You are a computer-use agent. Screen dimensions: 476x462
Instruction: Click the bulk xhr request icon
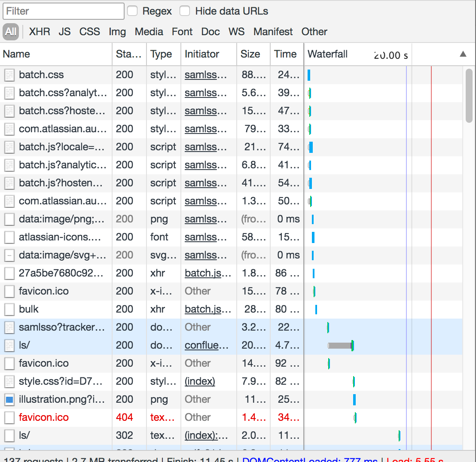(9, 310)
